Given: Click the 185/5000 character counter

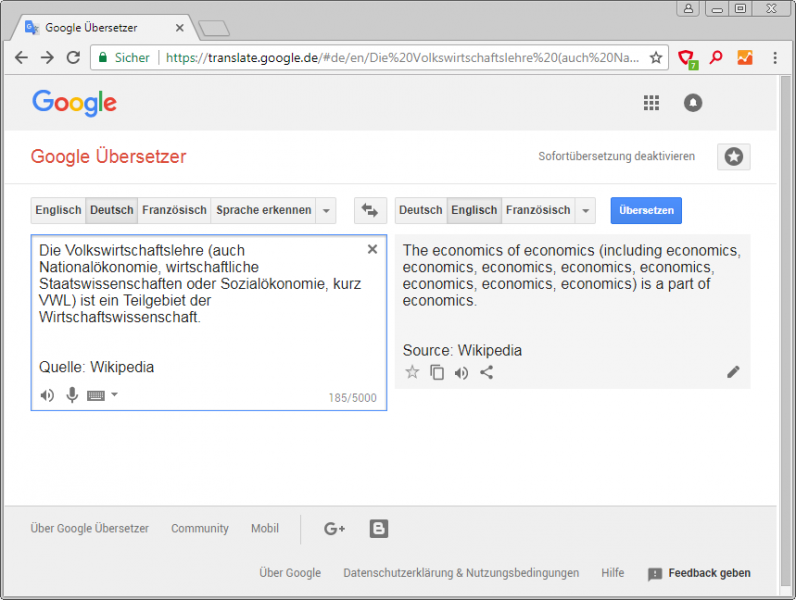Looking at the screenshot, I should tap(352, 398).
